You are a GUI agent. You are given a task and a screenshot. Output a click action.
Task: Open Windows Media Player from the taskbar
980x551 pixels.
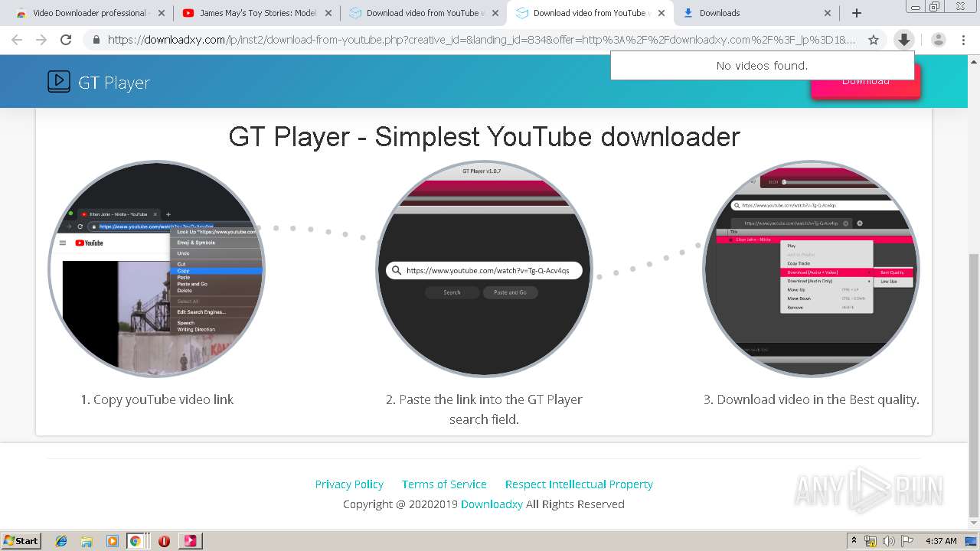(113, 541)
